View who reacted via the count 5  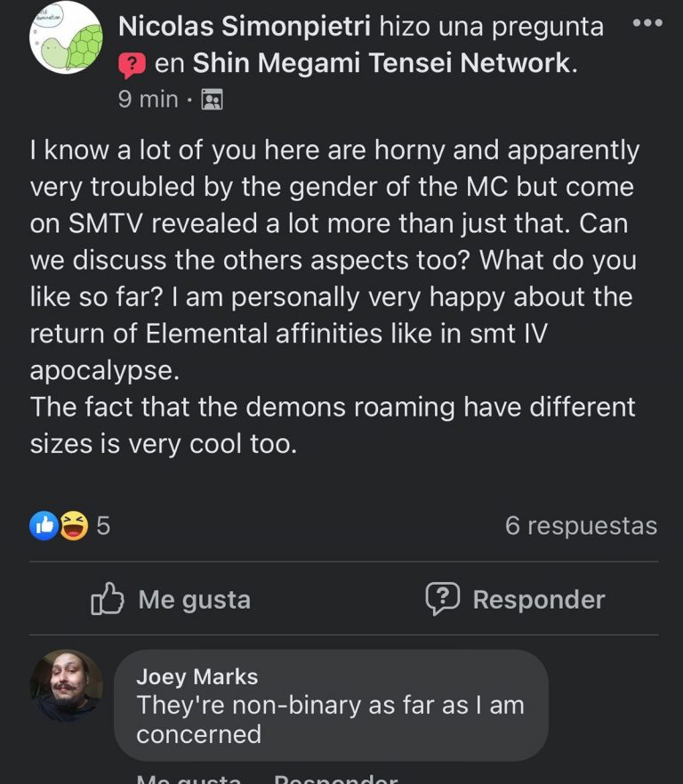pos(103,526)
